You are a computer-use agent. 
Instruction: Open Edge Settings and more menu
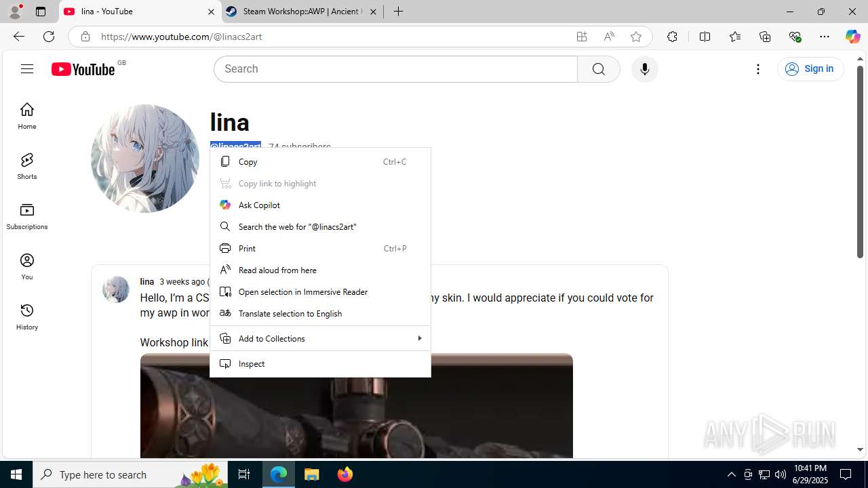click(x=825, y=37)
